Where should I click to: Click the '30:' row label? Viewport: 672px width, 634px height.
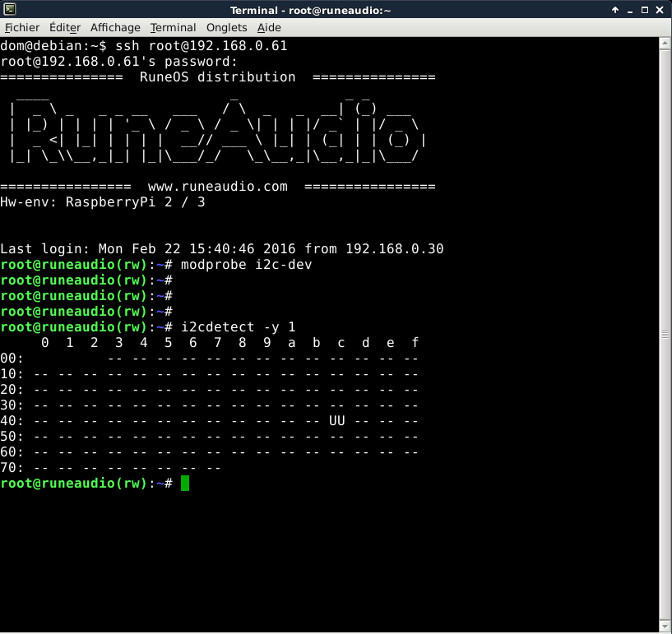coord(12,405)
